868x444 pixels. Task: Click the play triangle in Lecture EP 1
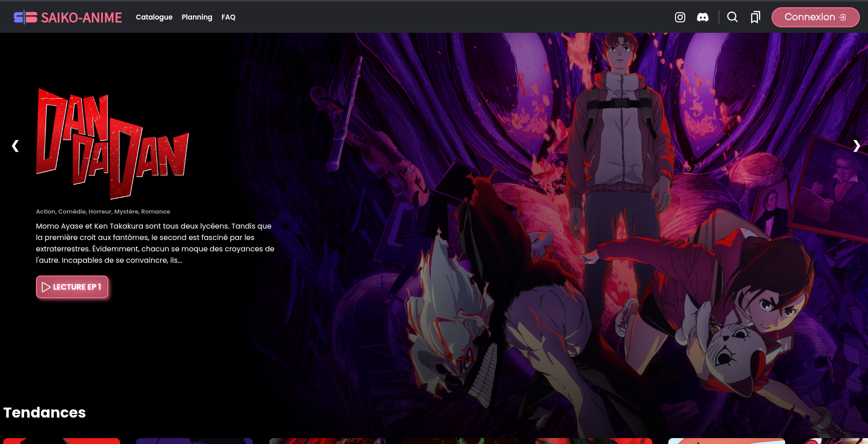click(46, 287)
